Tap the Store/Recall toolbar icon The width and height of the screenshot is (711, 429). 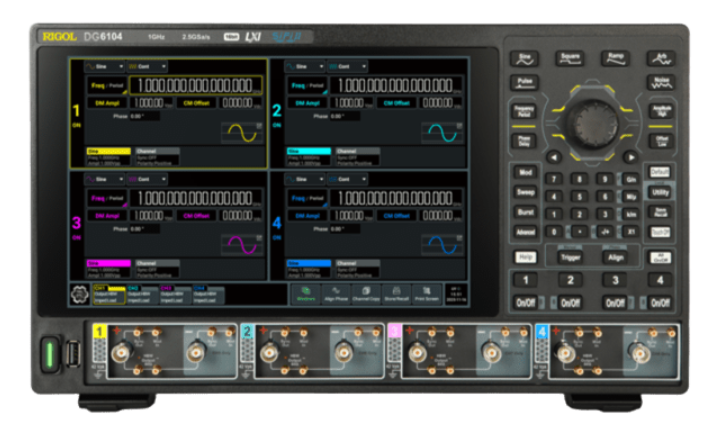tap(396, 294)
